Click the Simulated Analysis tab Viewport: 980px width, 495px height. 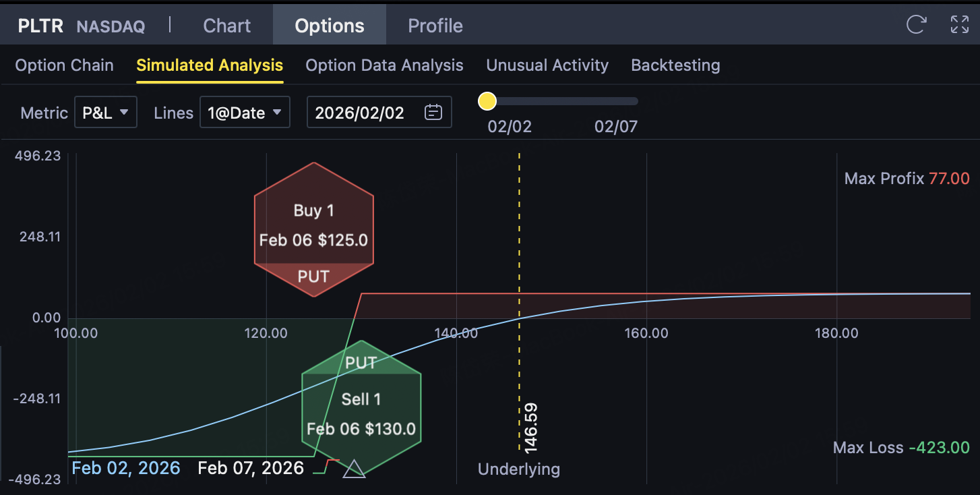click(210, 65)
